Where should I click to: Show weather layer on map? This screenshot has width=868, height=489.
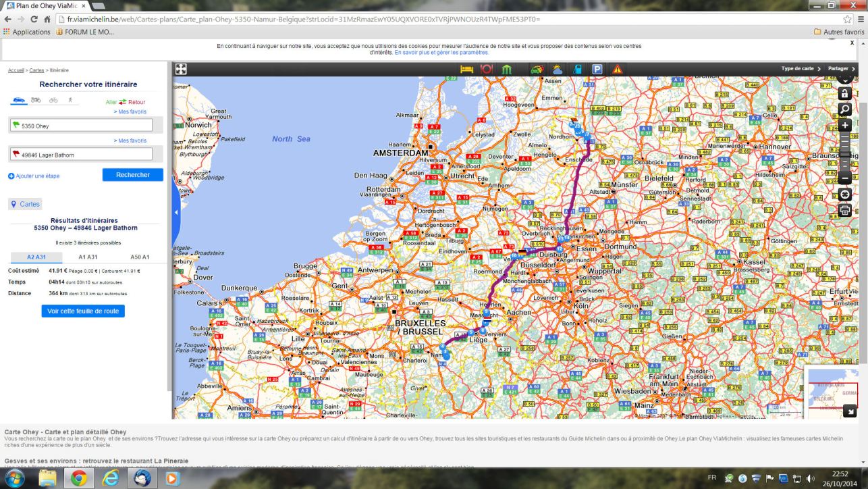(558, 69)
